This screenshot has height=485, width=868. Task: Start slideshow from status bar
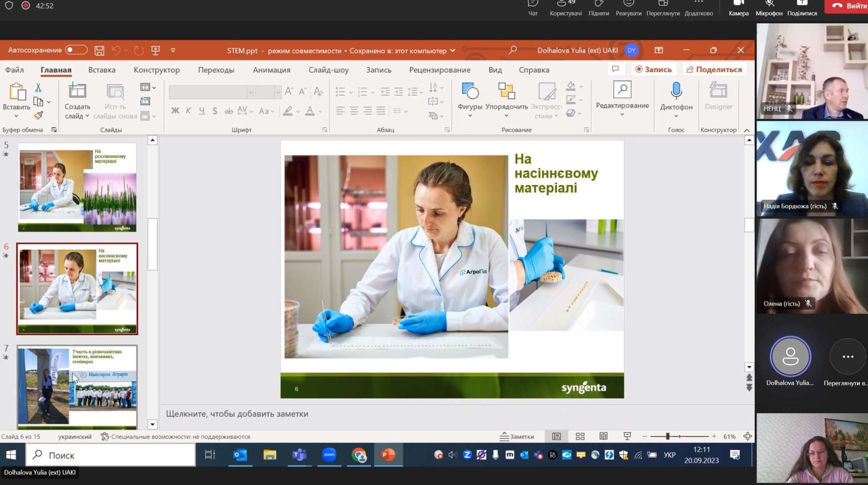(627, 436)
